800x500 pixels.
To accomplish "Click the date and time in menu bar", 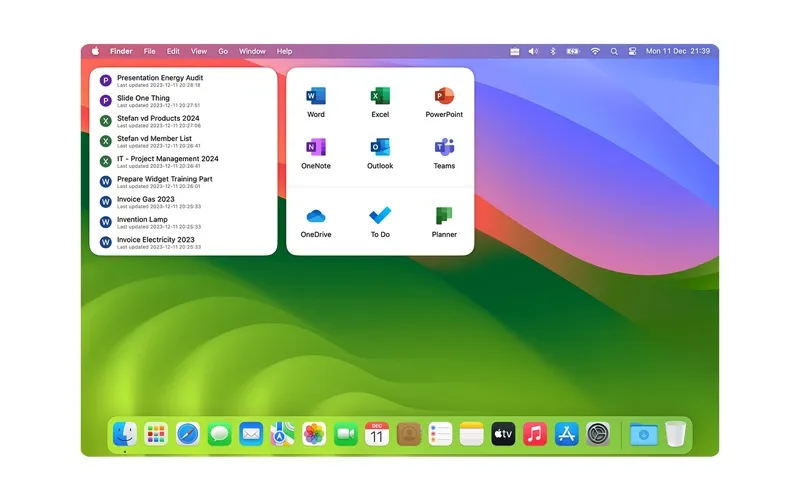I will pos(678,51).
